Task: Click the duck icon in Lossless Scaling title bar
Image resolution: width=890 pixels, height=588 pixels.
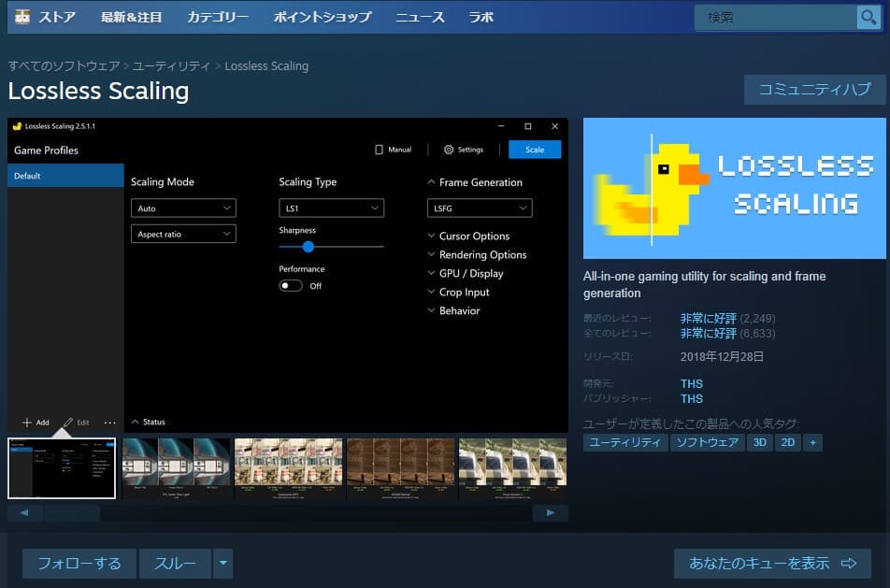Action: click(17, 126)
